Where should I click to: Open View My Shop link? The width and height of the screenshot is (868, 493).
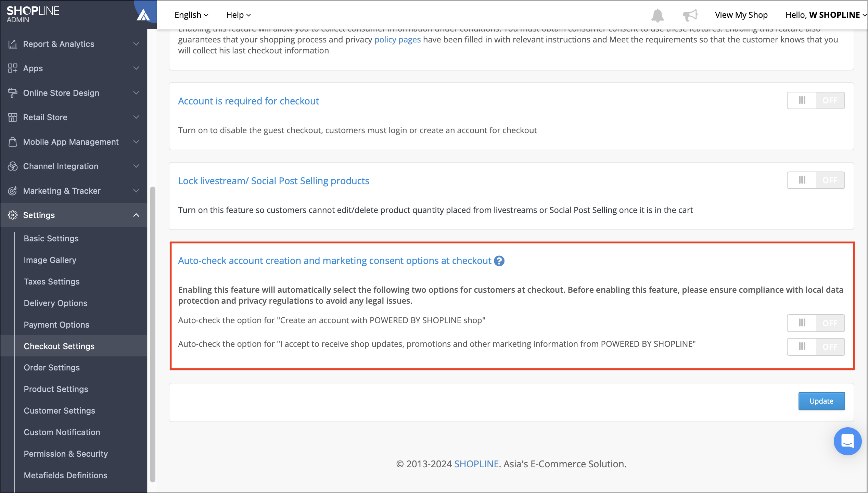click(x=741, y=15)
